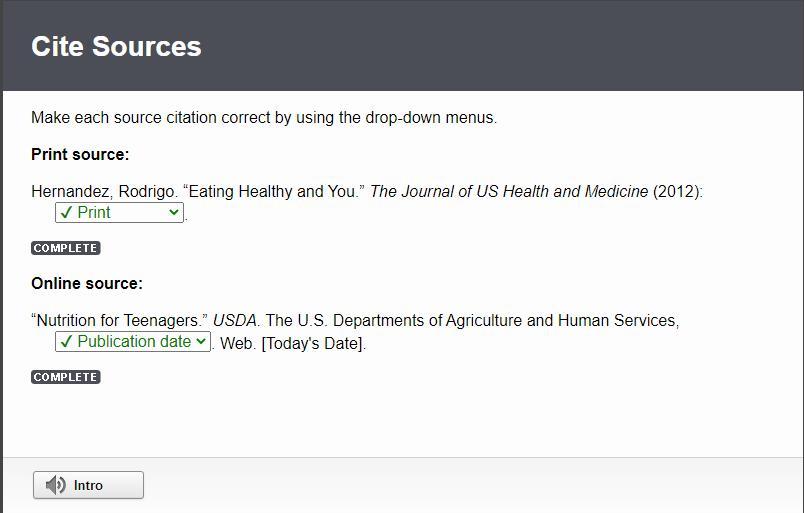Click the green checkmark beside Print
Screen dimensions: 804x513
[x=66, y=212]
